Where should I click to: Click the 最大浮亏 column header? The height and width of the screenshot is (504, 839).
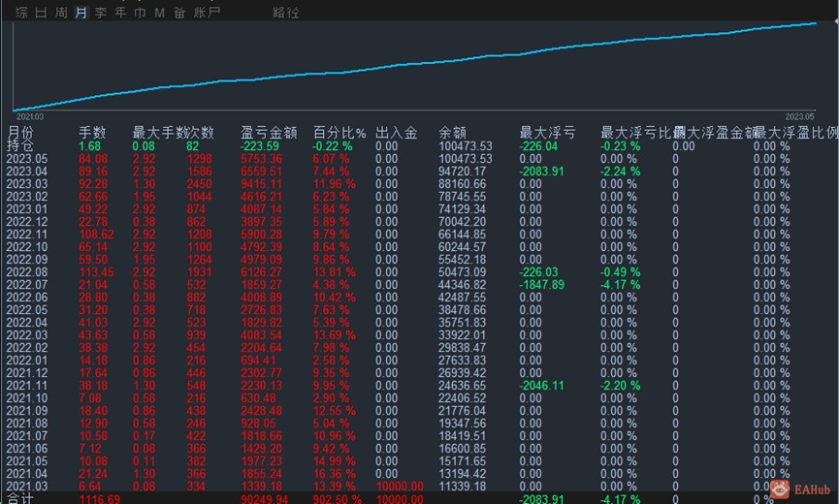coord(547,133)
